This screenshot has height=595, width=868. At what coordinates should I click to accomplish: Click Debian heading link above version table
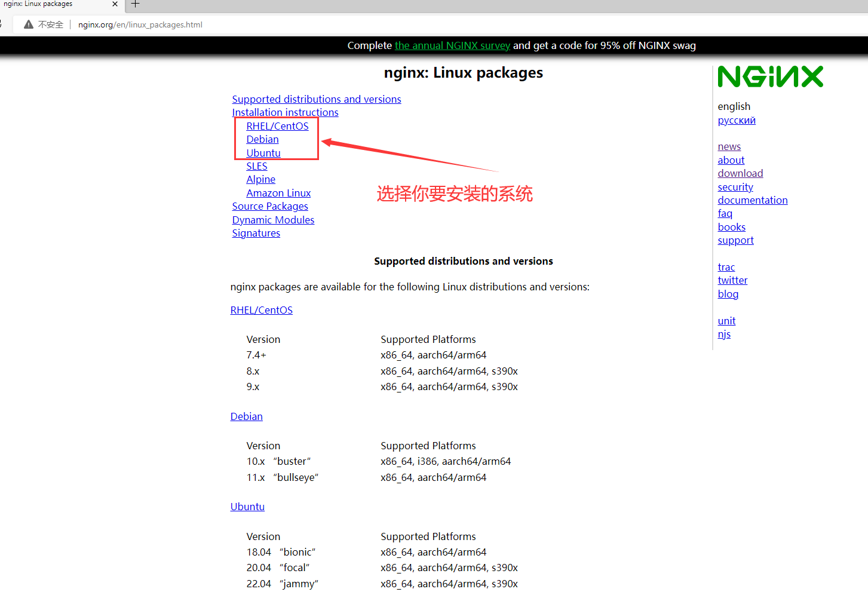tap(247, 416)
